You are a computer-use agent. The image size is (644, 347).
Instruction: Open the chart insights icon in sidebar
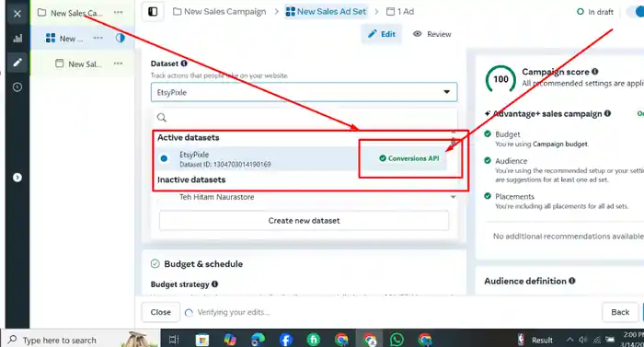(17, 39)
